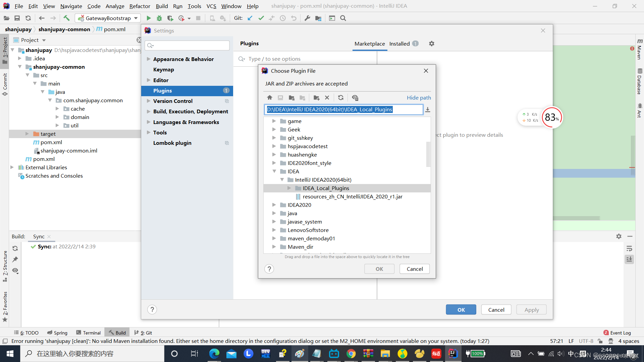Click the Debug bug icon in toolbar
The image size is (644, 362).
(159, 18)
